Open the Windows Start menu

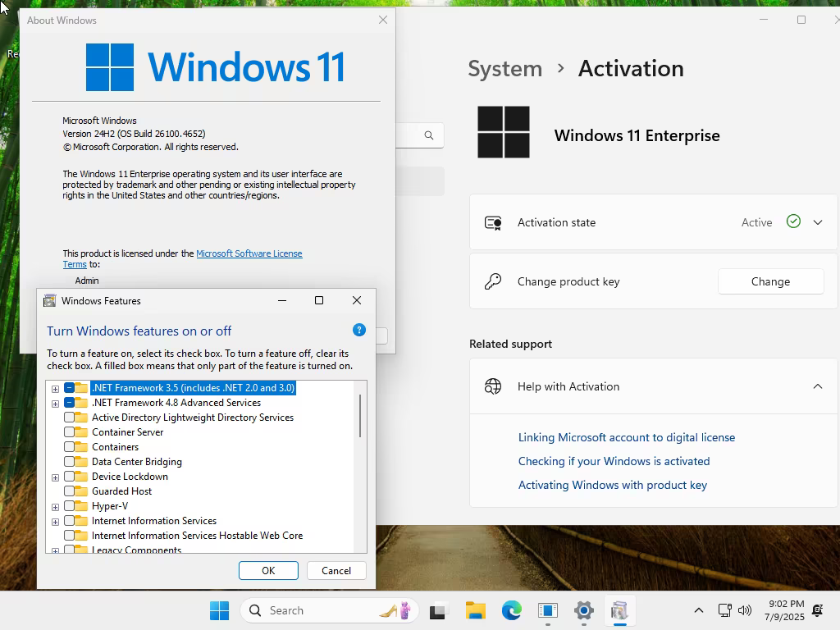219,610
